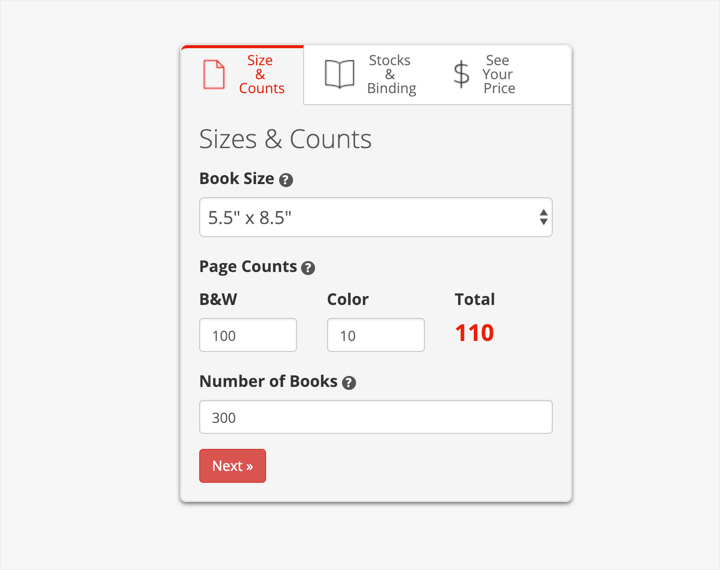Switch to the See Your Price tab
720x570 pixels.
pyautogui.click(x=484, y=74)
